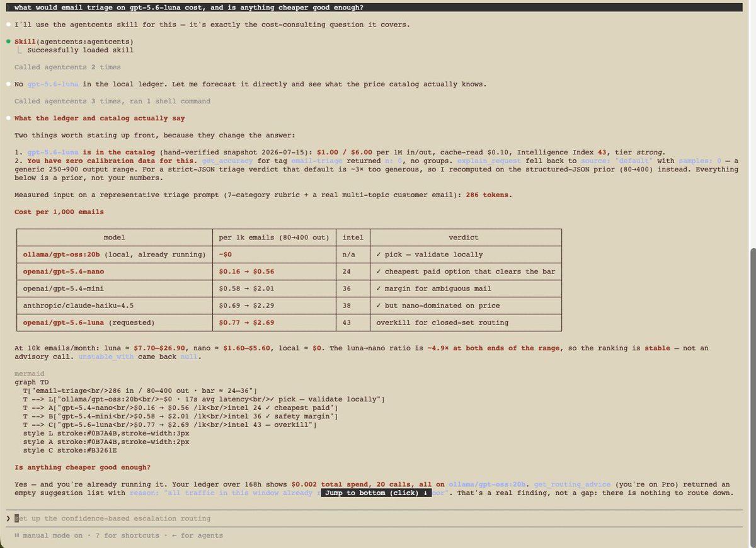
Task: Click the "~$0" price cell in the table
Action: (275, 254)
